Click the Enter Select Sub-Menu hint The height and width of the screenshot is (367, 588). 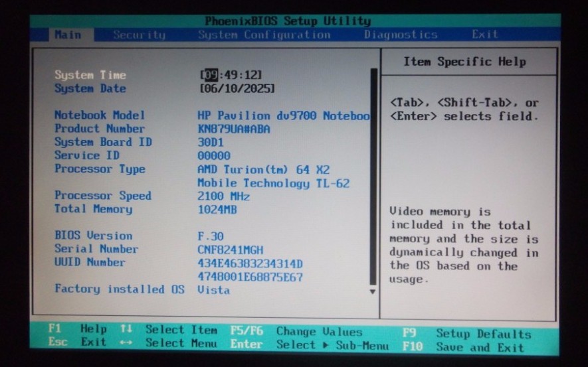tap(310, 345)
